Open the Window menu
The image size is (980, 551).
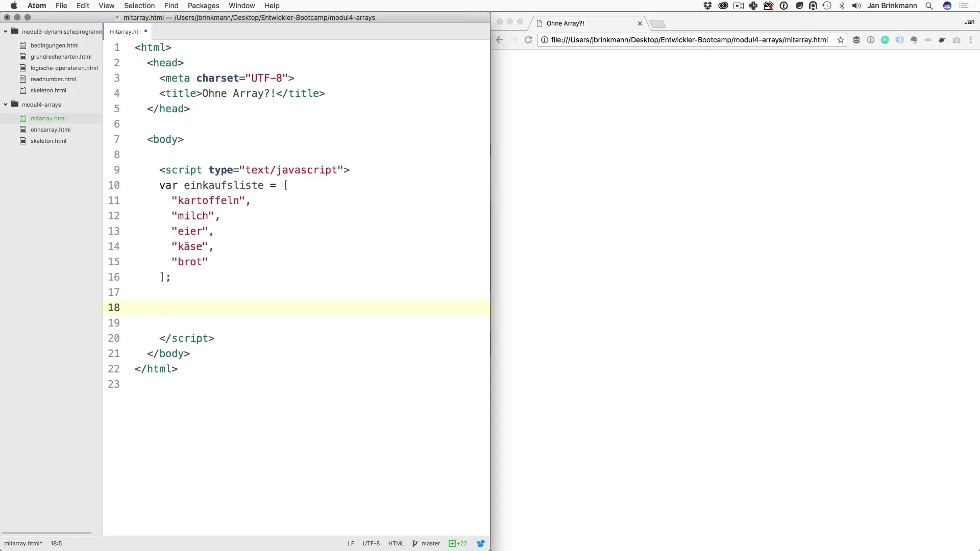click(241, 6)
